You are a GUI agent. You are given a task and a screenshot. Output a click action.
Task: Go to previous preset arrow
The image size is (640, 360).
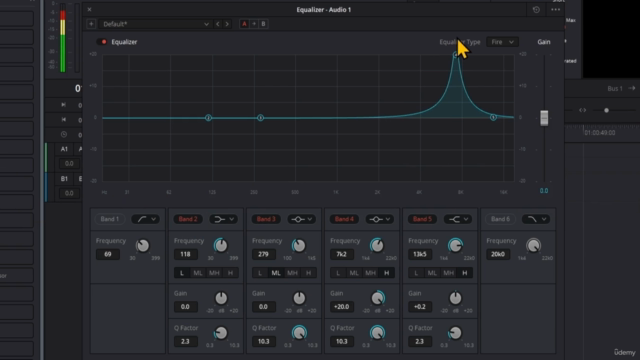click(x=218, y=24)
